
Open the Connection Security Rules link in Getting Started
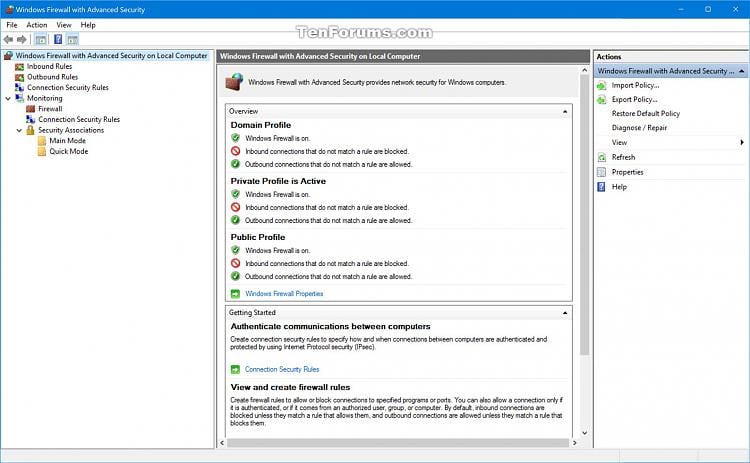(282, 369)
